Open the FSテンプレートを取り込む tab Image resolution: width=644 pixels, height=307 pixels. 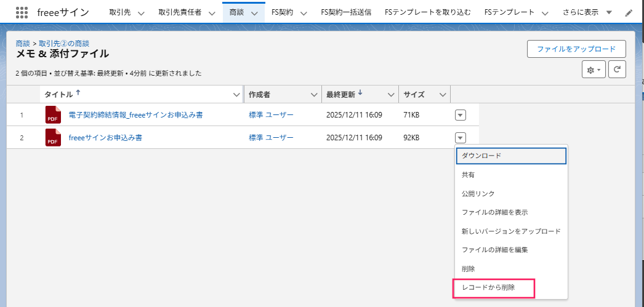pos(428,12)
